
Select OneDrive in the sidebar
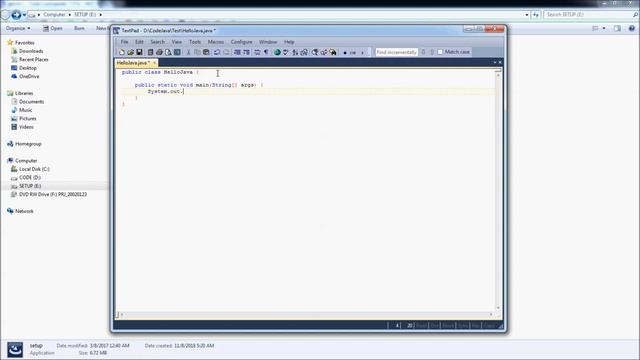pos(29,76)
